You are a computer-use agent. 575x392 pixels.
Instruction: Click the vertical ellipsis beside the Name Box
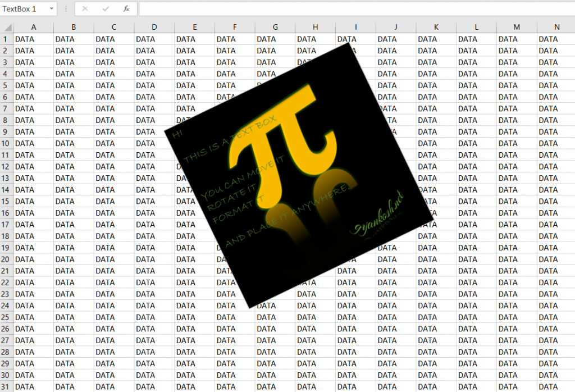pyautogui.click(x=66, y=8)
